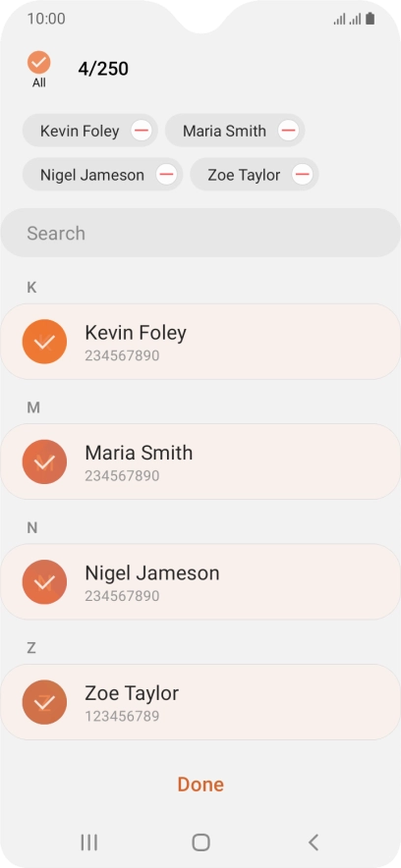Toggle the All contacts checkmark
The height and width of the screenshot is (868, 401).
(x=38, y=63)
